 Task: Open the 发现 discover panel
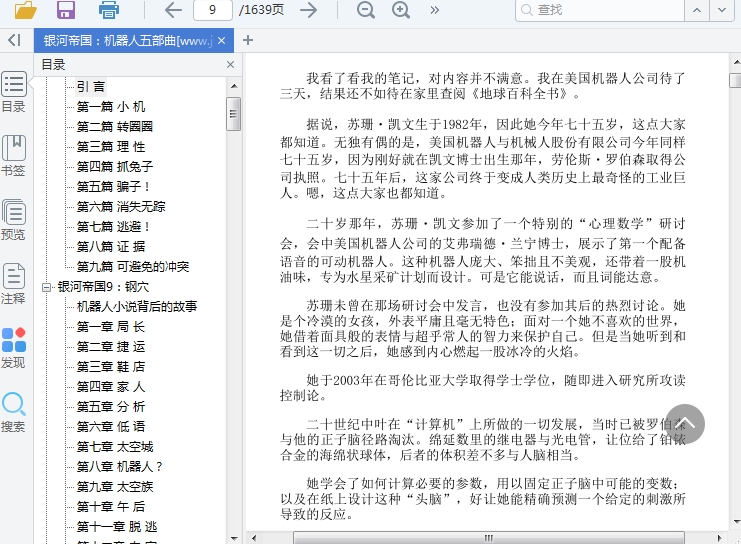(14, 348)
